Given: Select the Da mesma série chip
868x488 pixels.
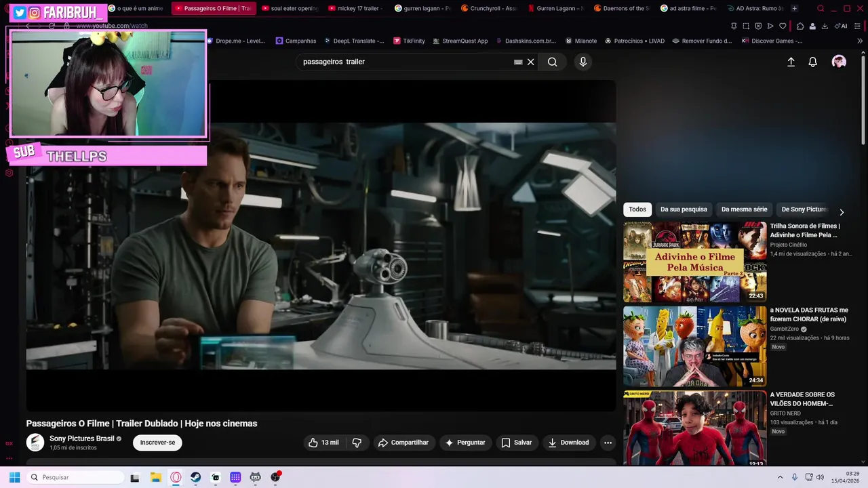Looking at the screenshot, I should click(744, 209).
